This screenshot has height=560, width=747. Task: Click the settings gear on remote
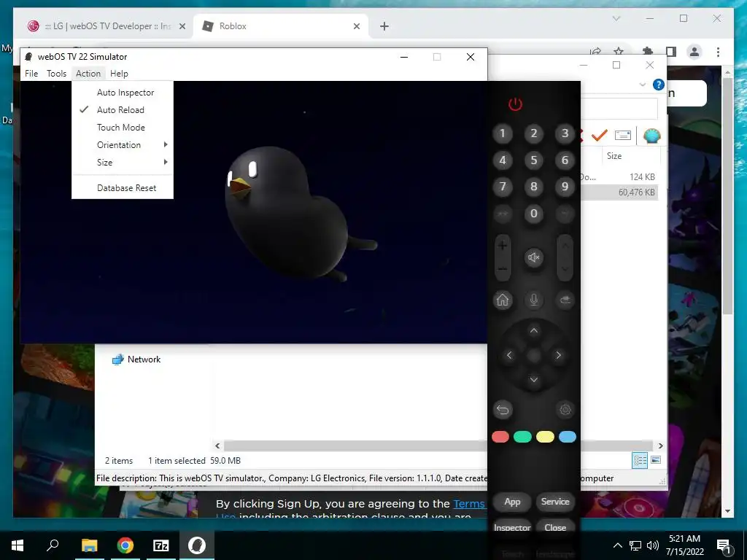pyautogui.click(x=565, y=410)
